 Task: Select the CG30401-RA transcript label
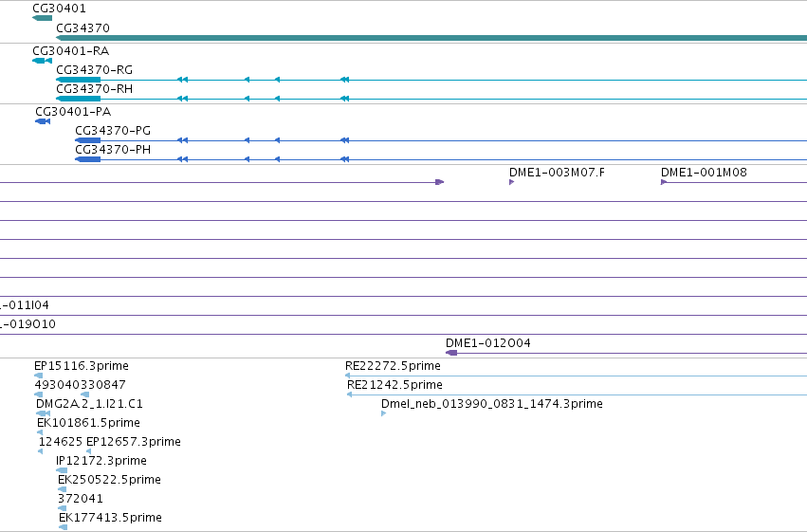click(x=71, y=51)
